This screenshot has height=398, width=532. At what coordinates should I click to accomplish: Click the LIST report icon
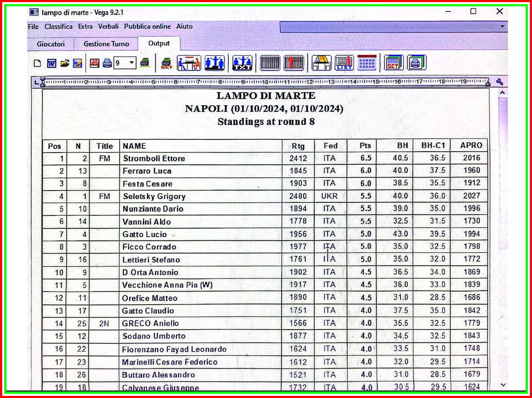coord(345,63)
